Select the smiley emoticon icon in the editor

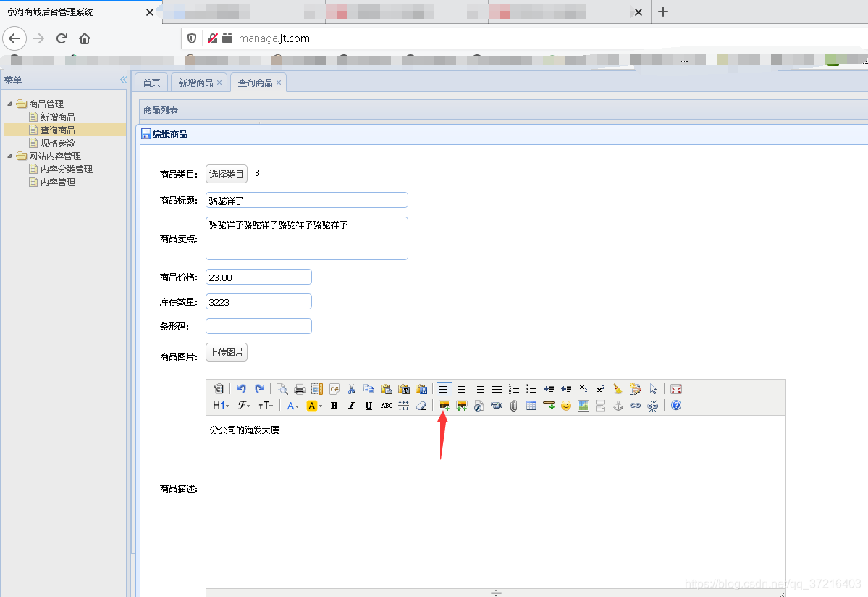[566, 406]
